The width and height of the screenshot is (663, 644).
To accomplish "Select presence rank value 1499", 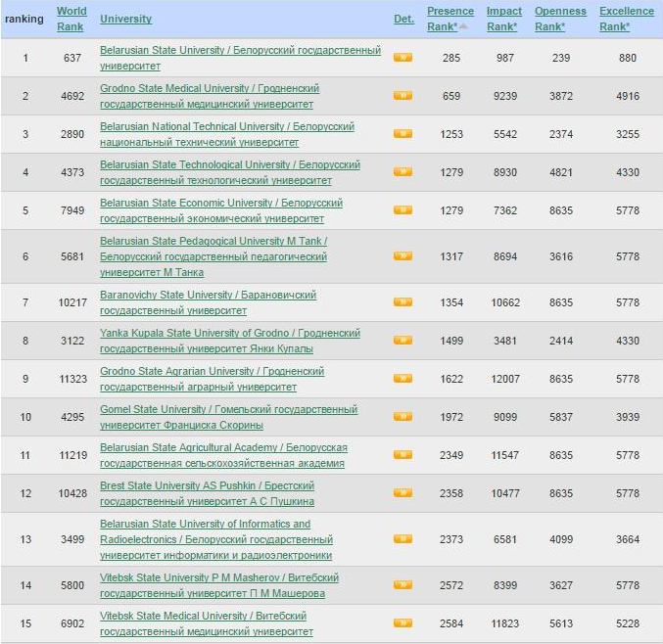I will (451, 341).
